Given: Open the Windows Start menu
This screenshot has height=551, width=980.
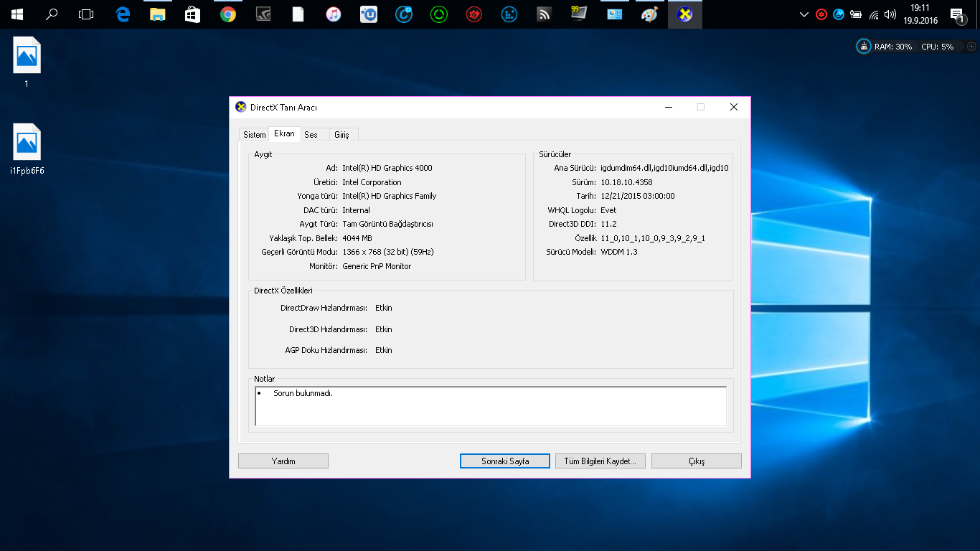Looking at the screenshot, I should pyautogui.click(x=17, y=14).
